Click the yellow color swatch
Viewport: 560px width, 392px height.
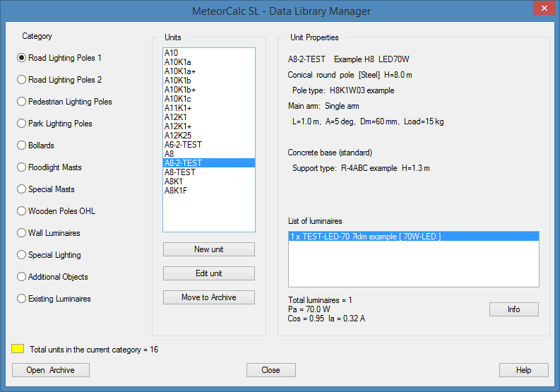coord(18,349)
